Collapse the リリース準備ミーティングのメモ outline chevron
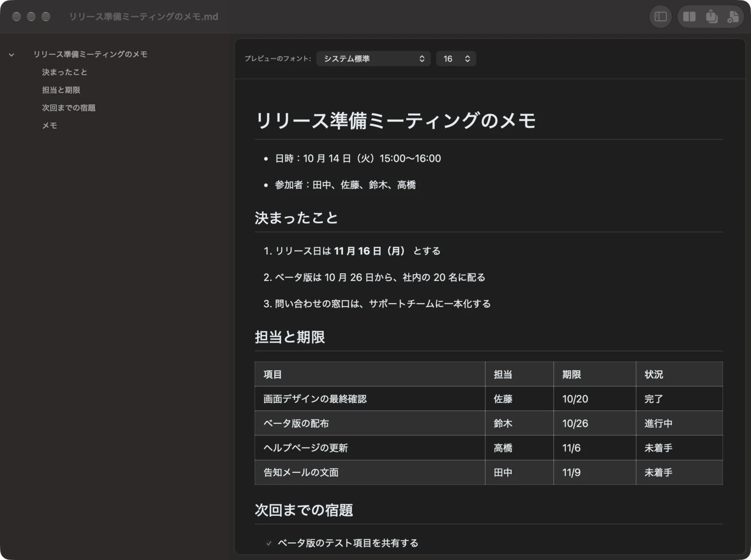751x560 pixels. 12,54
